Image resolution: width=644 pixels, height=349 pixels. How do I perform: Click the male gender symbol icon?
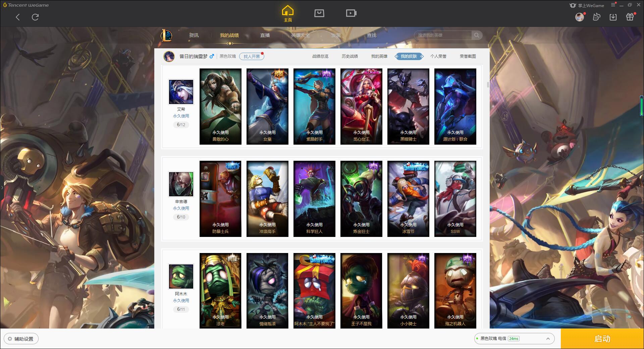tap(212, 56)
